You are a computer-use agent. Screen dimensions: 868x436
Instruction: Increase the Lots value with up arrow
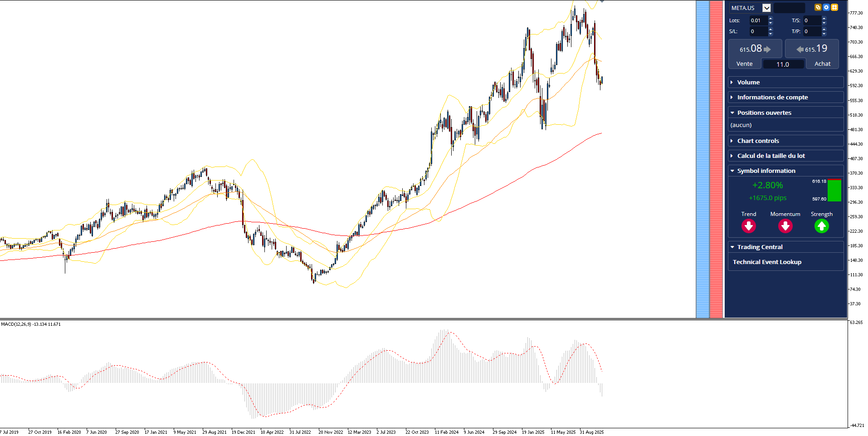[x=770, y=18]
